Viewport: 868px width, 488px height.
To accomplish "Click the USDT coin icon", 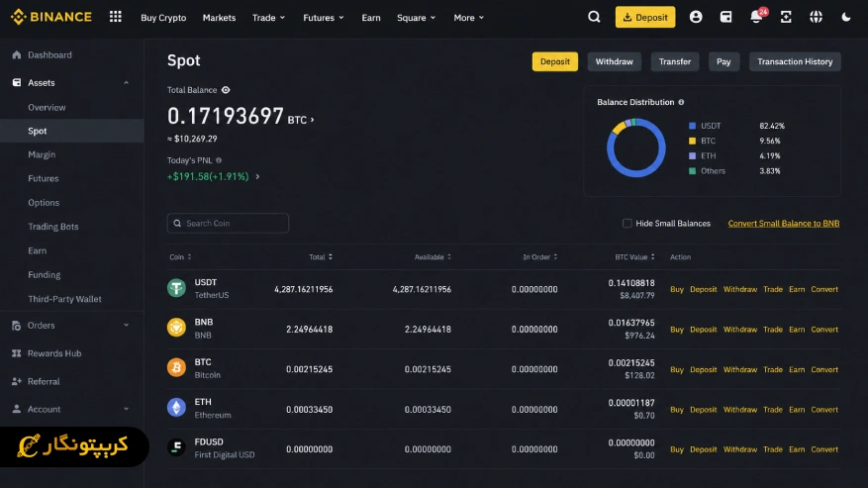I will click(x=176, y=288).
